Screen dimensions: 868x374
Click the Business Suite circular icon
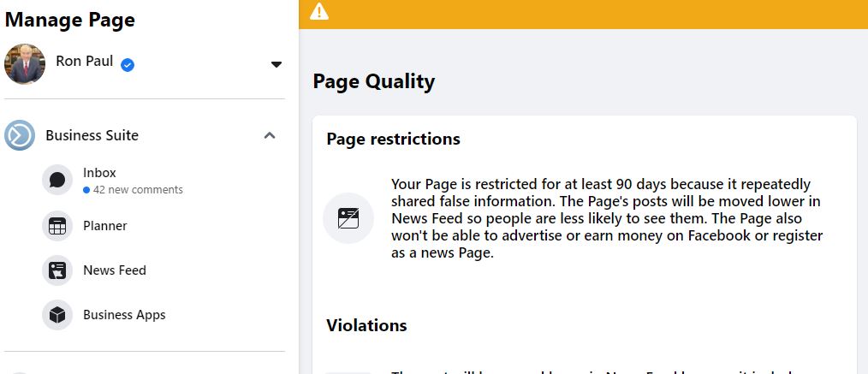[20, 135]
